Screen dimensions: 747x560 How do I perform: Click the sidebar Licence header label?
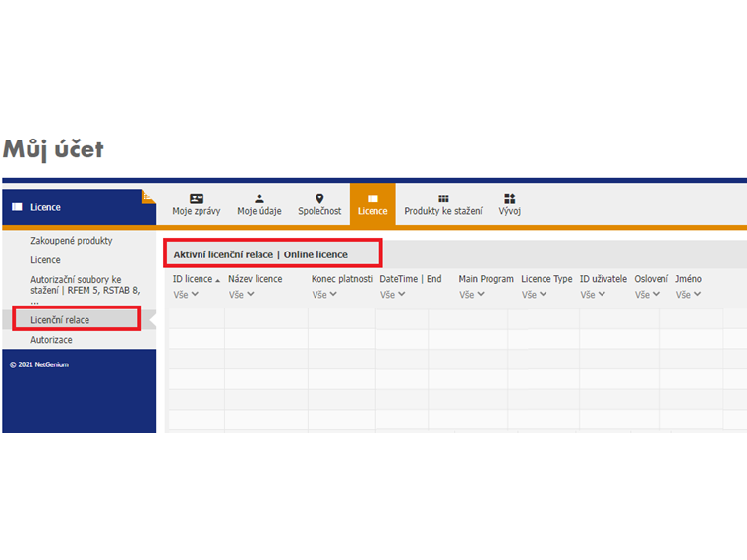(46, 207)
